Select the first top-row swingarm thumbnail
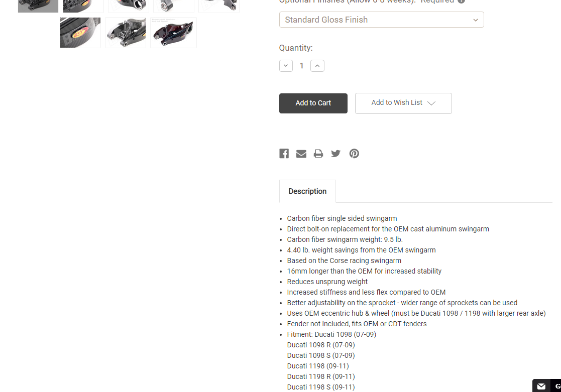Viewport: 561px width, 392px height. point(38,6)
